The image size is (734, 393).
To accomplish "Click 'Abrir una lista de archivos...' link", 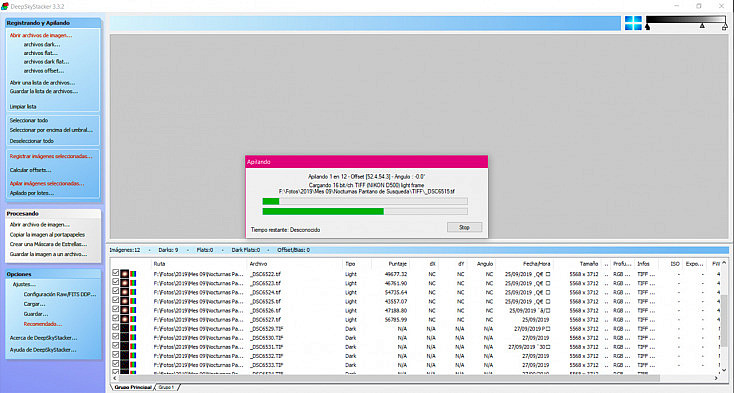I will click(x=42, y=83).
